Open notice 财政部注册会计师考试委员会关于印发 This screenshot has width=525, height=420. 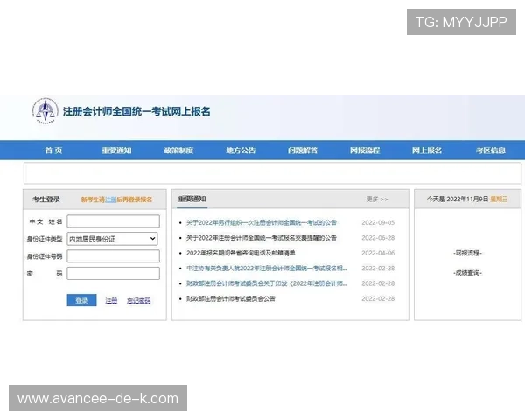(267, 283)
